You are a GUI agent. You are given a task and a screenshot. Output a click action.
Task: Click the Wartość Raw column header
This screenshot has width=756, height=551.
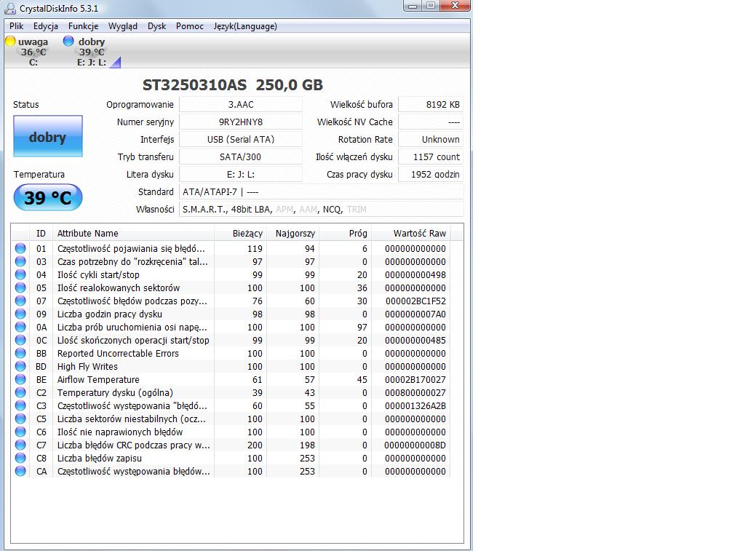pyautogui.click(x=410, y=234)
